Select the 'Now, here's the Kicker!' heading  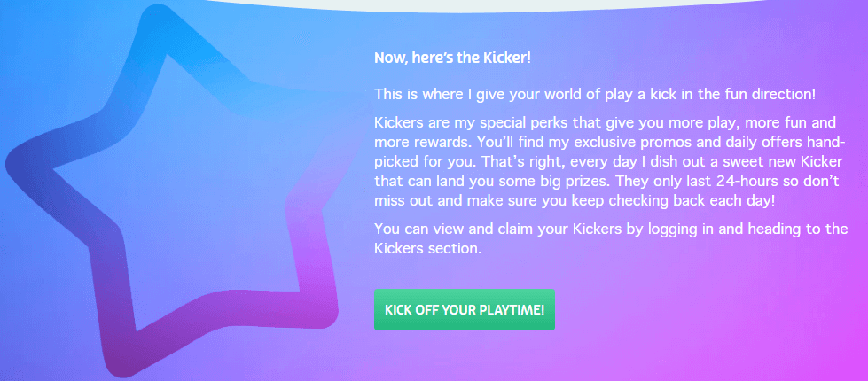[452, 58]
